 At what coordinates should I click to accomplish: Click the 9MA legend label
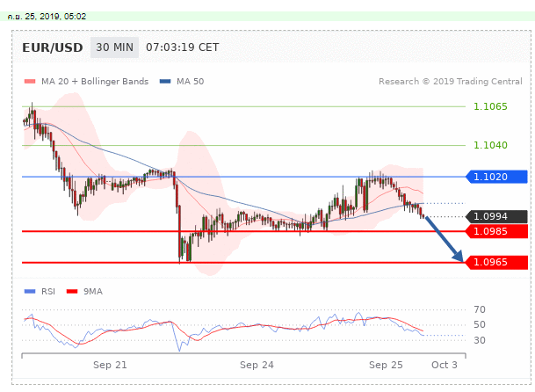[x=93, y=292]
